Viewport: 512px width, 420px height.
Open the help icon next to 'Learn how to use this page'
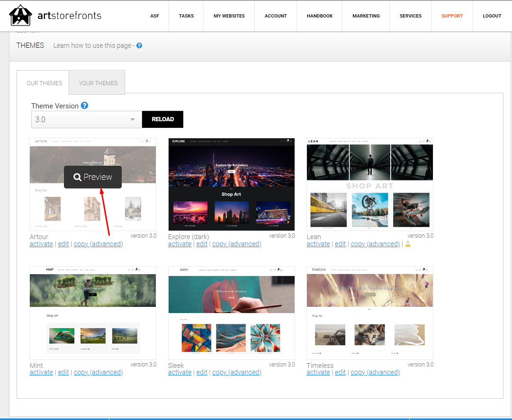pyautogui.click(x=139, y=45)
